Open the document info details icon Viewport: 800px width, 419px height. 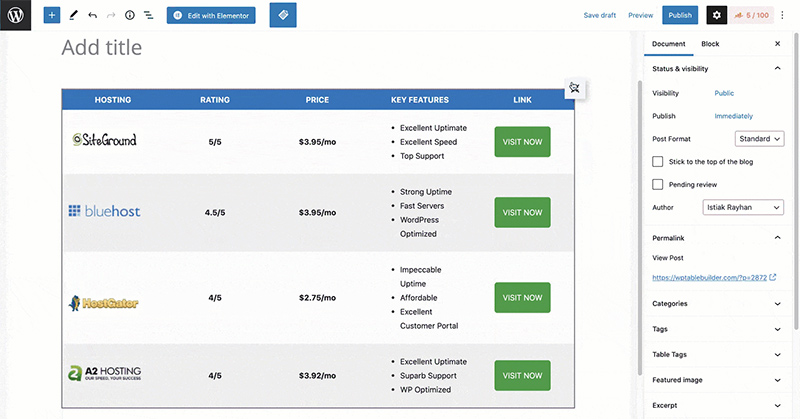130,15
